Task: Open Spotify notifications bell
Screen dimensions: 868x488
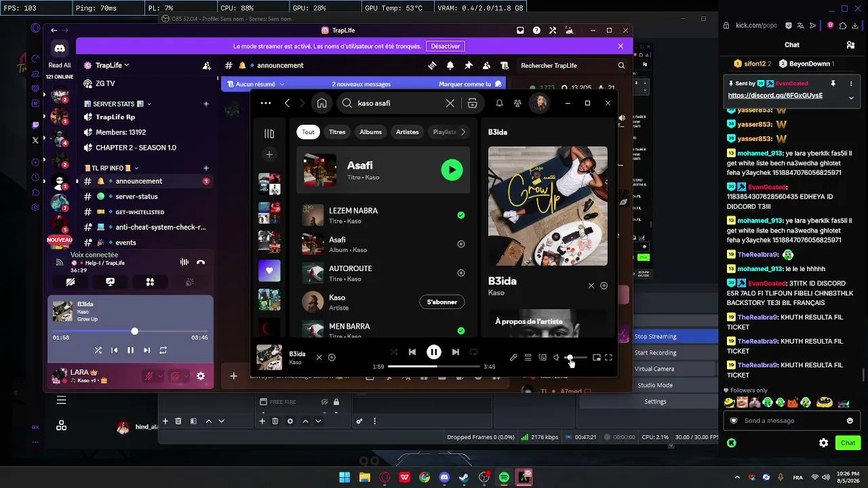Action: (x=499, y=103)
